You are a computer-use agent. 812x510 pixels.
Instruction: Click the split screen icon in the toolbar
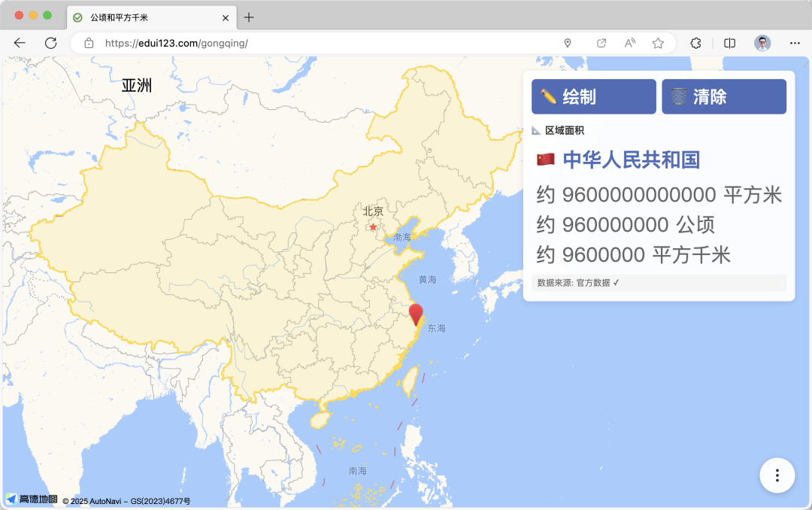[729, 43]
